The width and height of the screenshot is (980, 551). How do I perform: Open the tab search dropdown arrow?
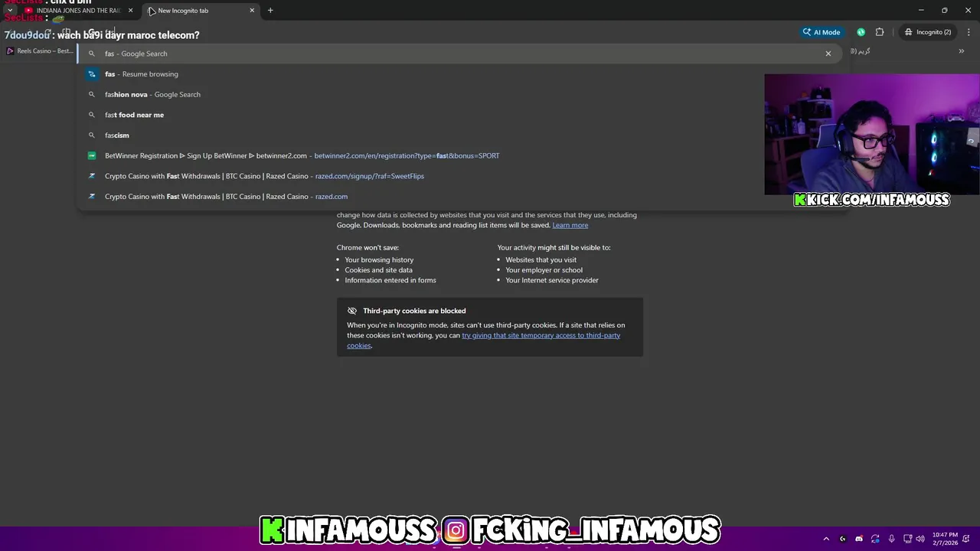tap(10, 11)
